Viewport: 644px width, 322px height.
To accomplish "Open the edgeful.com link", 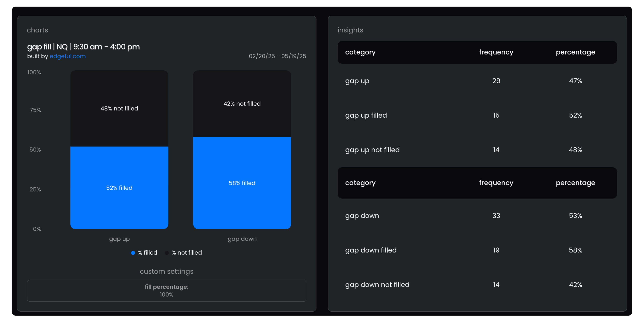I will (67, 56).
